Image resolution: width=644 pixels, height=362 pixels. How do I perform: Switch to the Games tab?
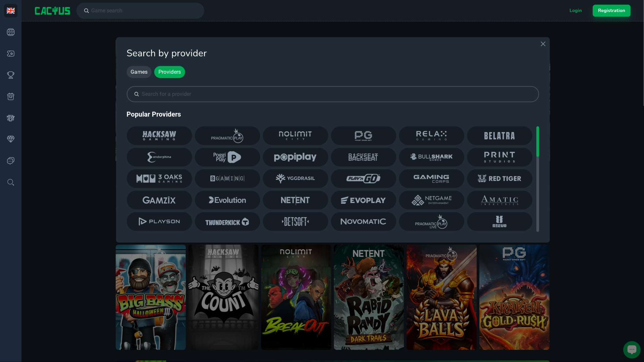(x=139, y=72)
